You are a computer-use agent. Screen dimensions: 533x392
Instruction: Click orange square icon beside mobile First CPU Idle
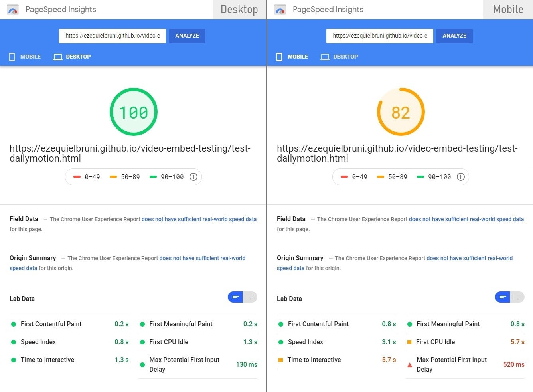[x=409, y=342]
